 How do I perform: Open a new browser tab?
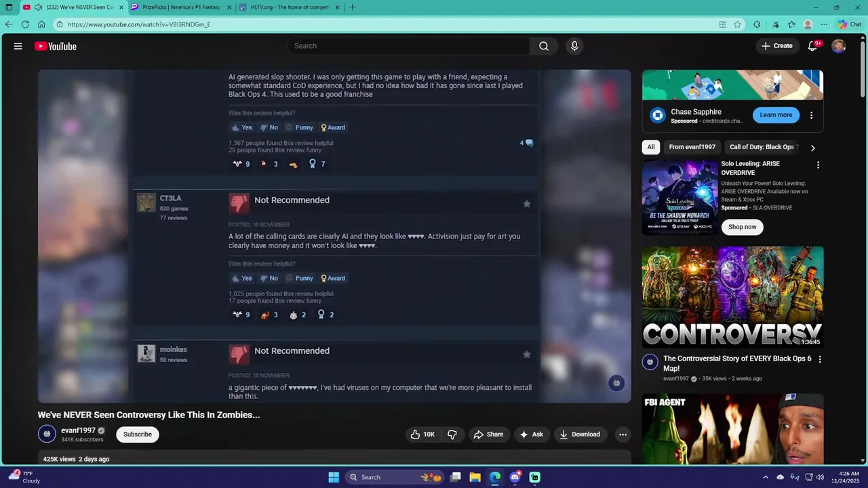(x=352, y=7)
